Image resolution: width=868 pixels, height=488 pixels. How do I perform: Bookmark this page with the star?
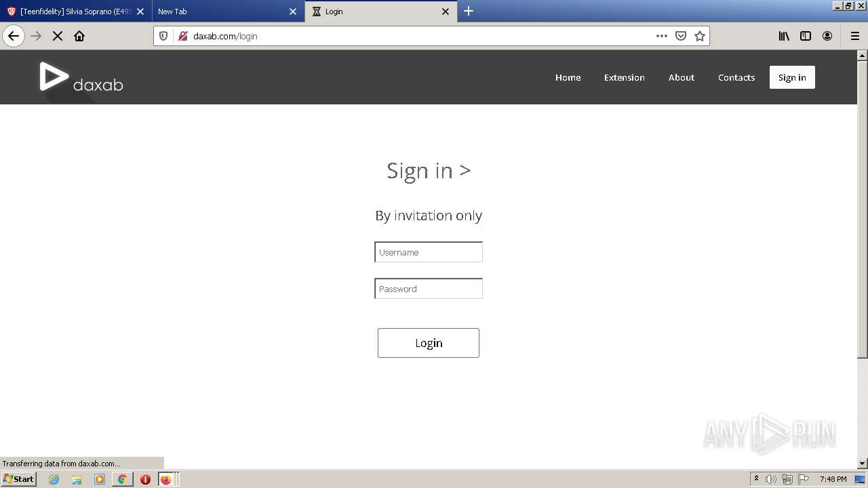[700, 36]
